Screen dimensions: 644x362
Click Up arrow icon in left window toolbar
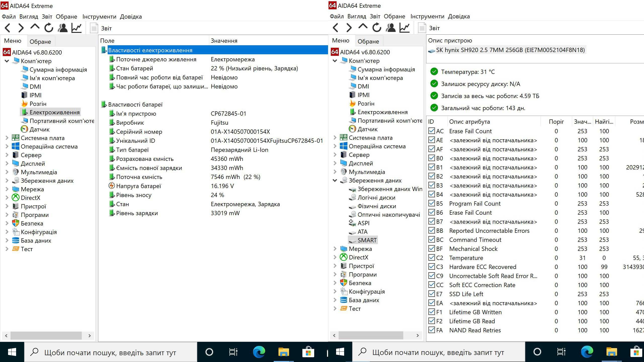[x=35, y=27]
